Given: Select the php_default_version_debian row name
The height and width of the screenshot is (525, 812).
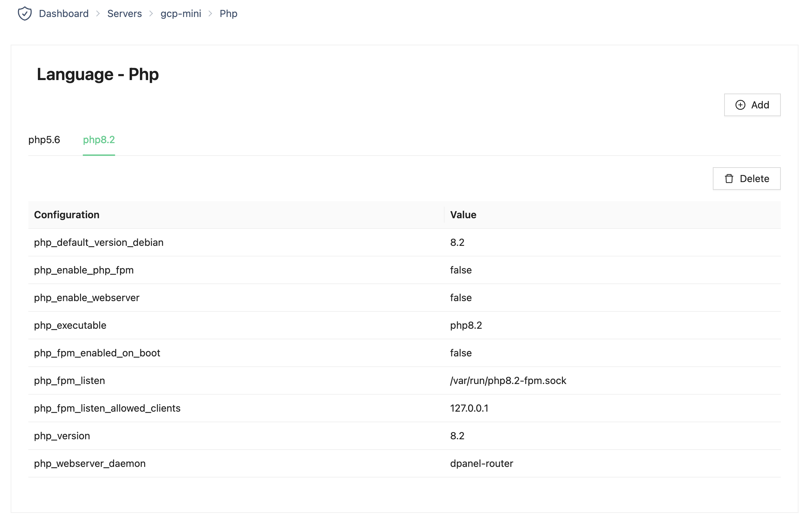Looking at the screenshot, I should coord(99,242).
